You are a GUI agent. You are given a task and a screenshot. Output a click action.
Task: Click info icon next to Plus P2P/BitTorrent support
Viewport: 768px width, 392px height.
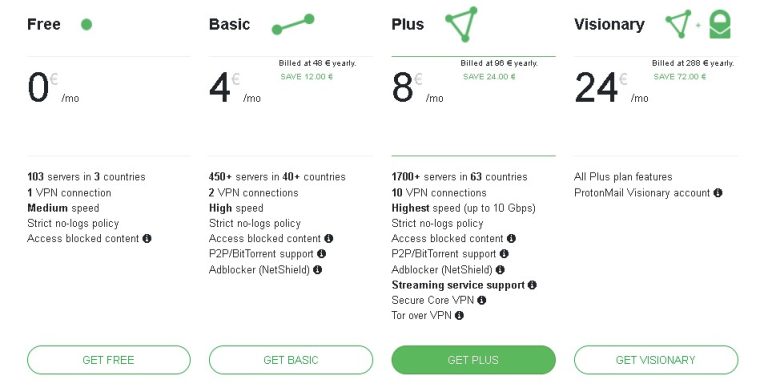(x=504, y=254)
